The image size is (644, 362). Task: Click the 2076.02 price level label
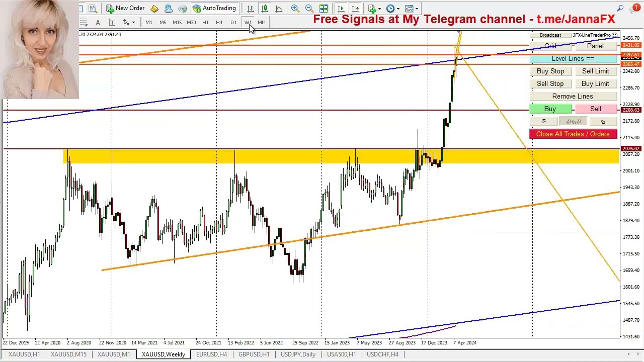631,149
